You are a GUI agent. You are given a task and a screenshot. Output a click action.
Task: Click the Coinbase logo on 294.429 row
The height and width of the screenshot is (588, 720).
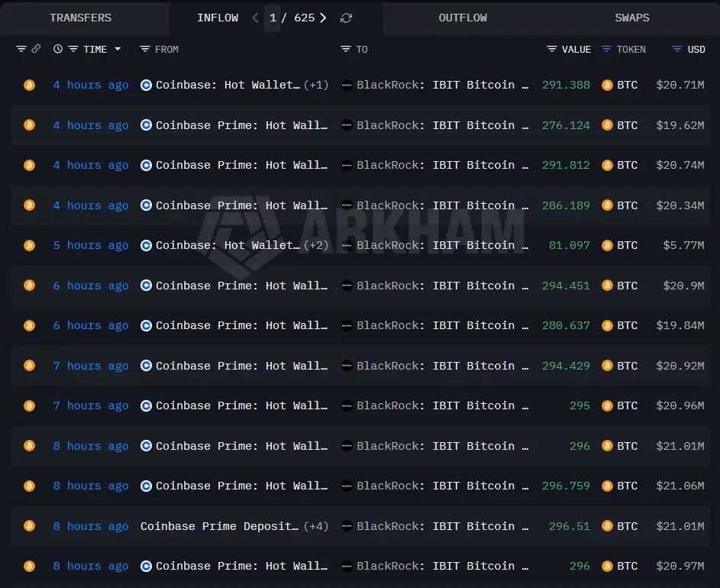coord(146,366)
